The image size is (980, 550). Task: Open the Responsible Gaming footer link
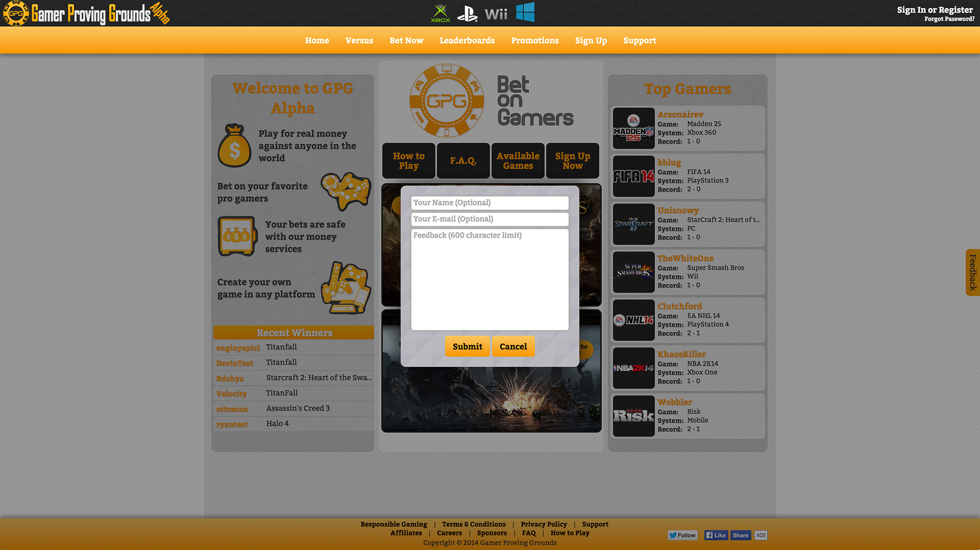[394, 524]
